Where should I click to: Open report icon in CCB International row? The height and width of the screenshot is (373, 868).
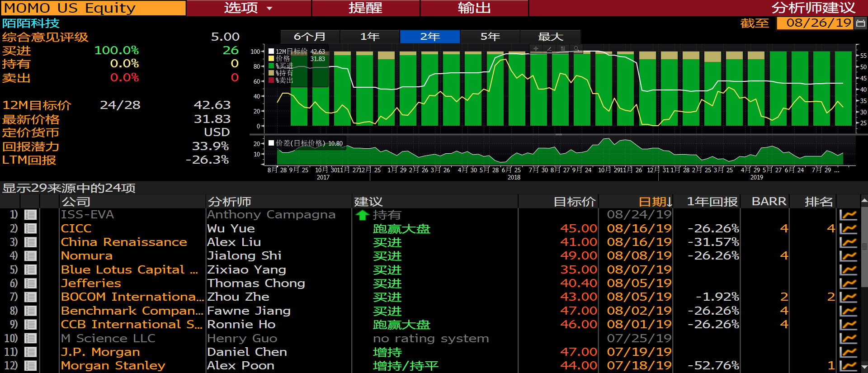tap(31, 324)
